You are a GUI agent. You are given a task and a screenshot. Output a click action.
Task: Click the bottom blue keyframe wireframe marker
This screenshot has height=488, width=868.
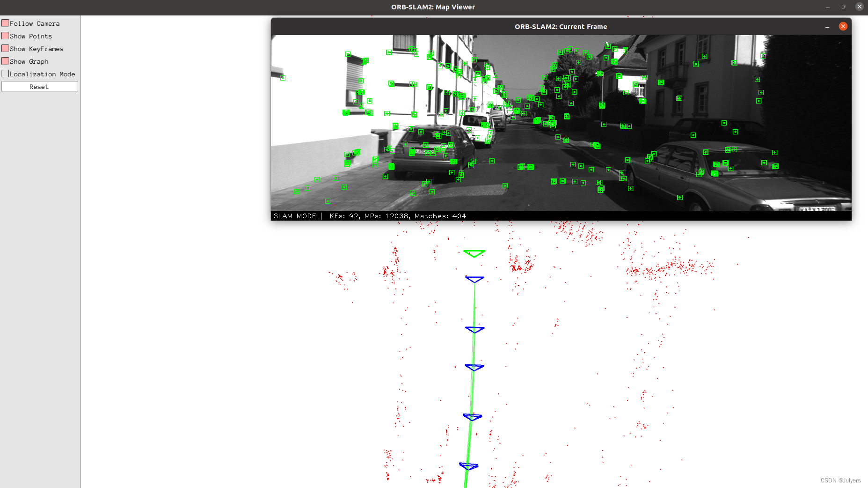click(x=468, y=465)
